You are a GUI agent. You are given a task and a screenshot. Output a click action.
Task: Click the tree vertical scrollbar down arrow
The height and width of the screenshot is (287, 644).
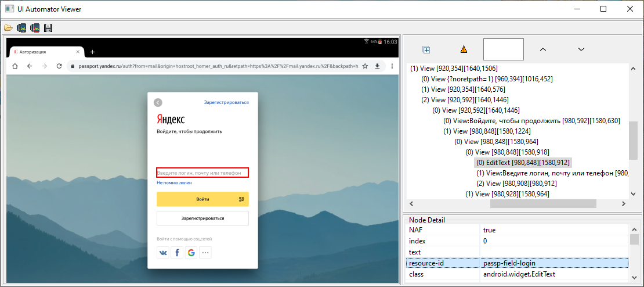point(633,194)
